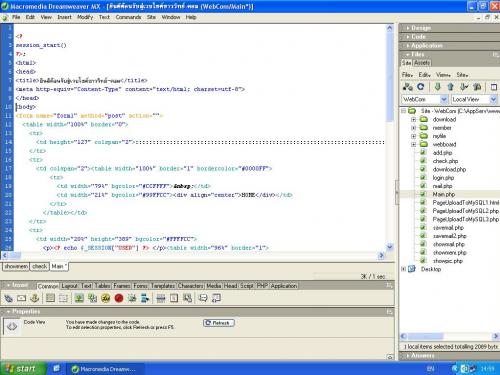Click the EN language indicator in tray
This screenshot has width=500, height=375.
(x=430, y=369)
